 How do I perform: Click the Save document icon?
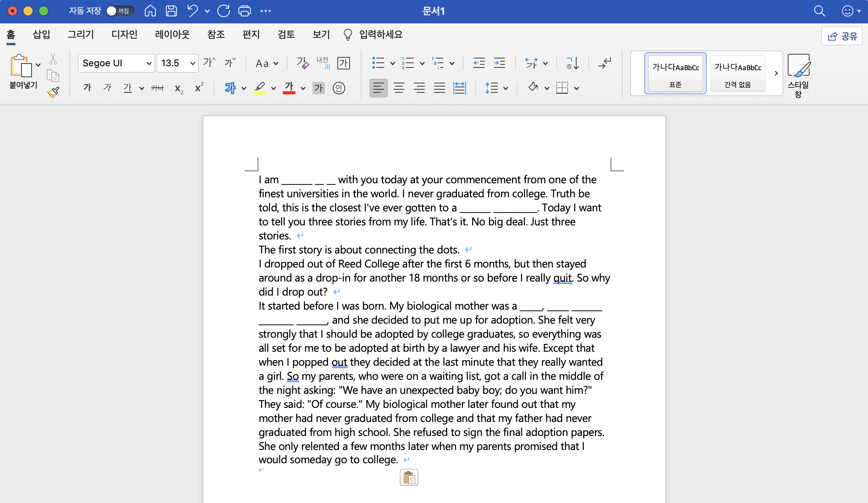point(171,11)
